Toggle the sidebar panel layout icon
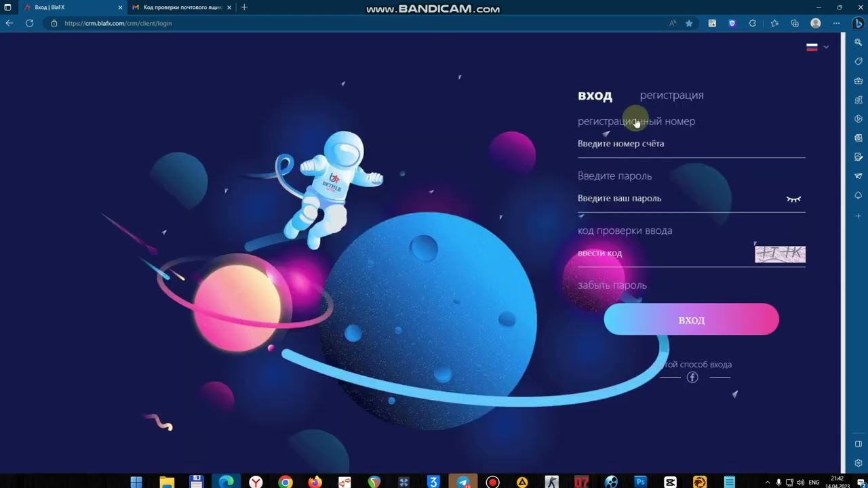 858,444
